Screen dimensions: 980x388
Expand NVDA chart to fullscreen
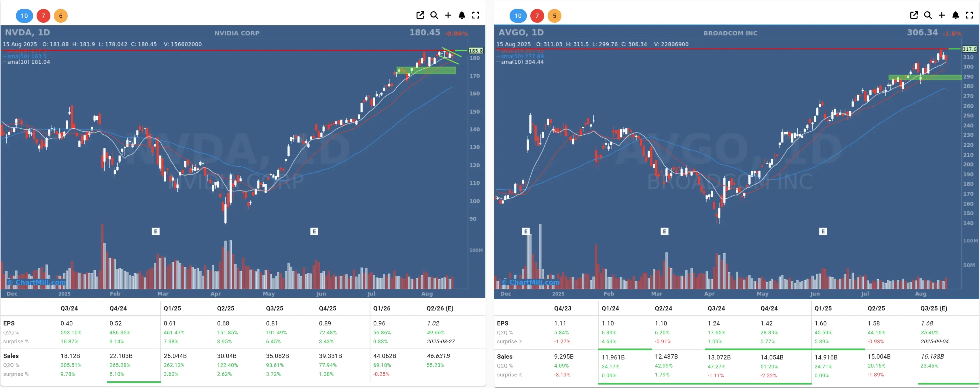pyautogui.click(x=476, y=15)
